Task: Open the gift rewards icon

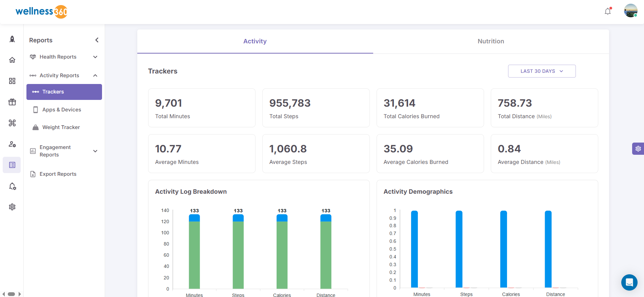Action: [12, 102]
